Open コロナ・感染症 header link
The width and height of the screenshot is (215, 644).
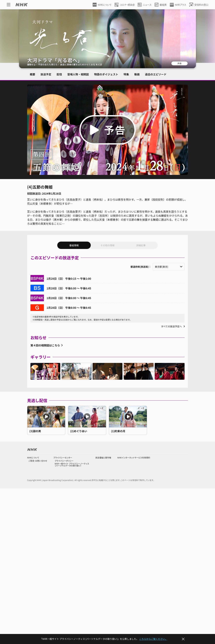point(125,5)
